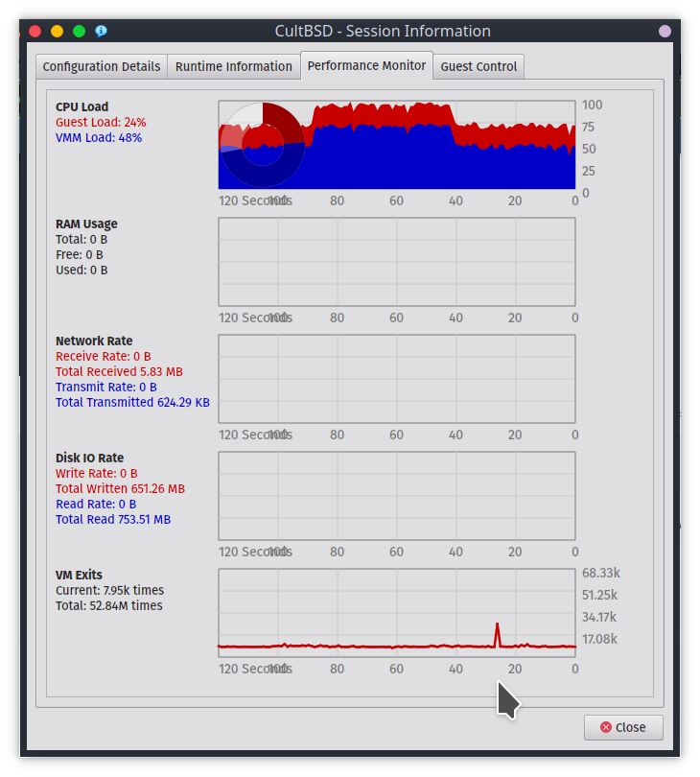The image size is (700, 777).
Task: Click the CPU load pie chart
Action: [262, 145]
